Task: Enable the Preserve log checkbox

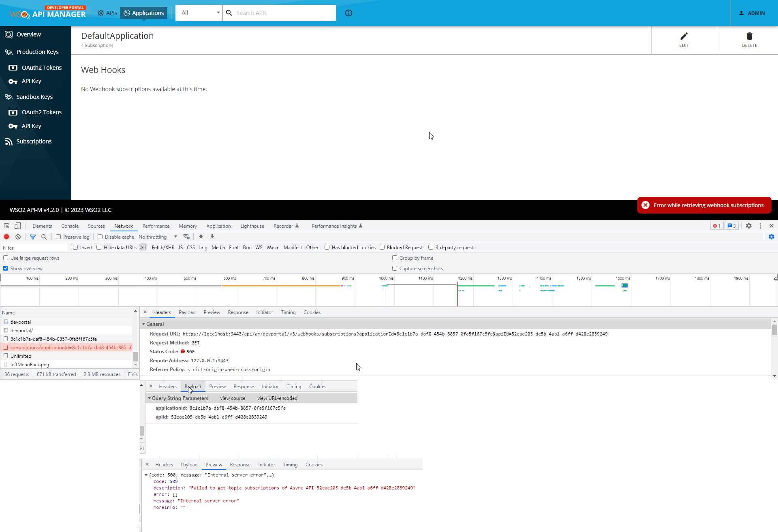Action: [x=59, y=237]
